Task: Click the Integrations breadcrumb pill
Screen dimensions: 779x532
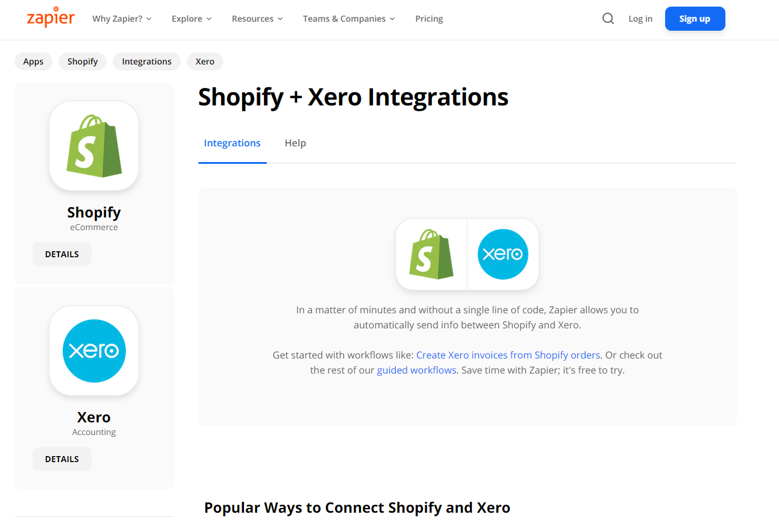Action: (x=146, y=61)
